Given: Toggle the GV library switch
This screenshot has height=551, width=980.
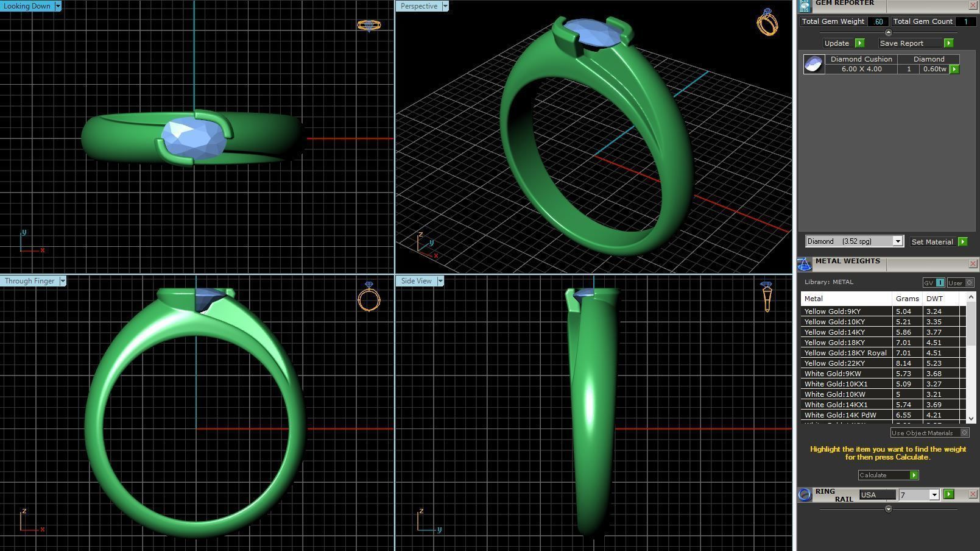Looking at the screenshot, I should coord(933,283).
